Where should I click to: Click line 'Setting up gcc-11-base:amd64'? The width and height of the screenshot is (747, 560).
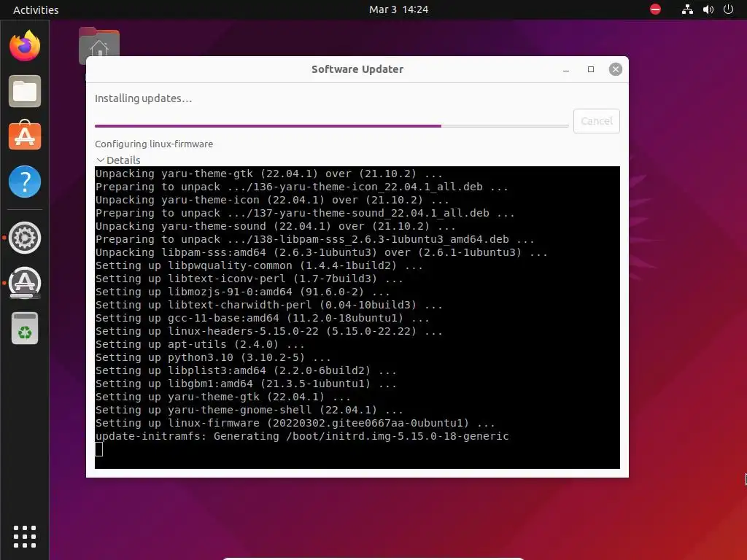pos(263,318)
